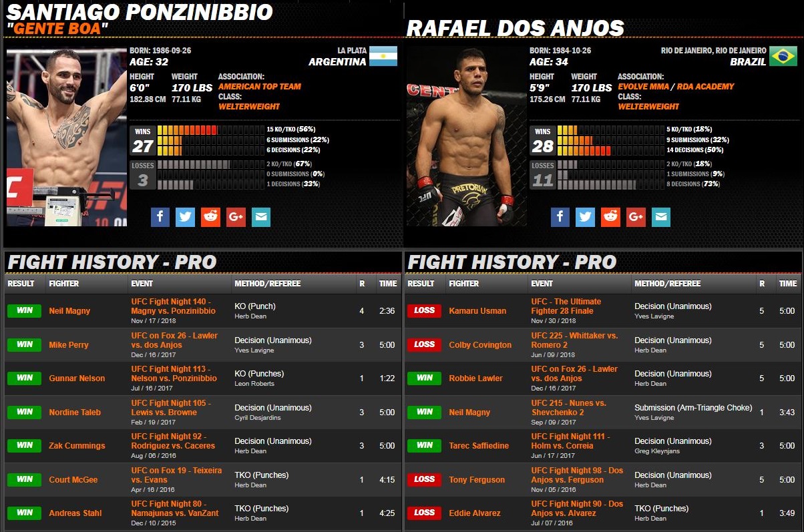Click Rafael dos Anjos' profile photo

click(467, 136)
